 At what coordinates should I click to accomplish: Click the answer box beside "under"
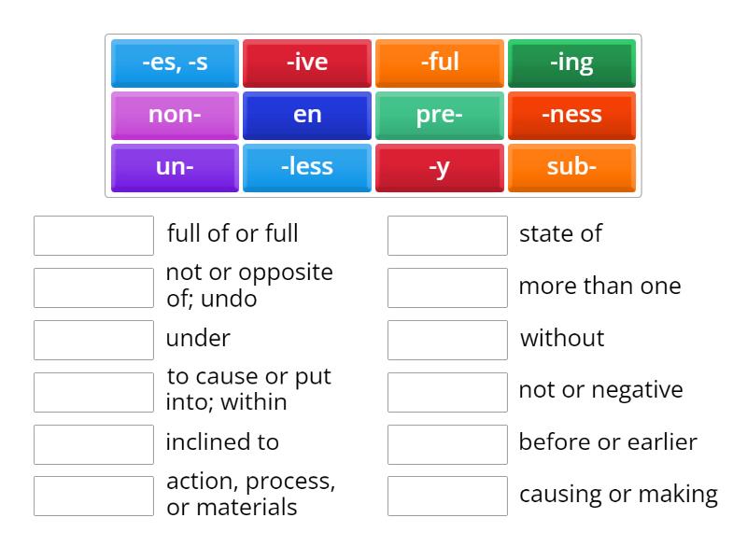tap(92, 339)
